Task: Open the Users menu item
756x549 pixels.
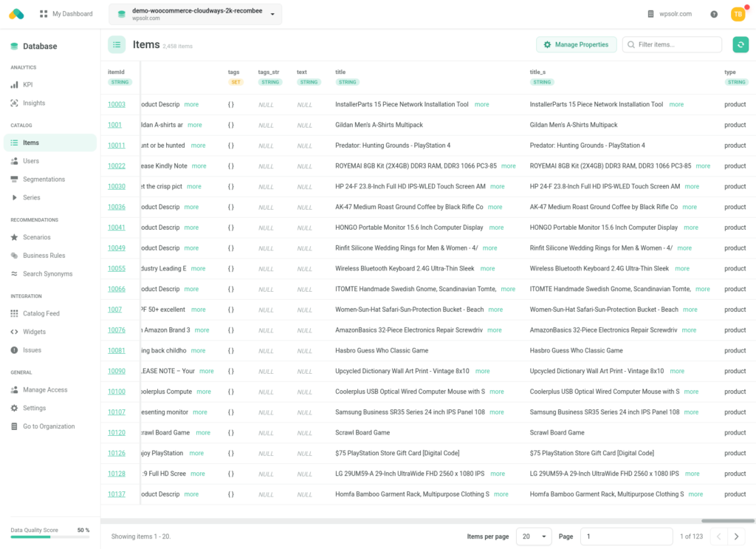Action: tap(50, 161)
